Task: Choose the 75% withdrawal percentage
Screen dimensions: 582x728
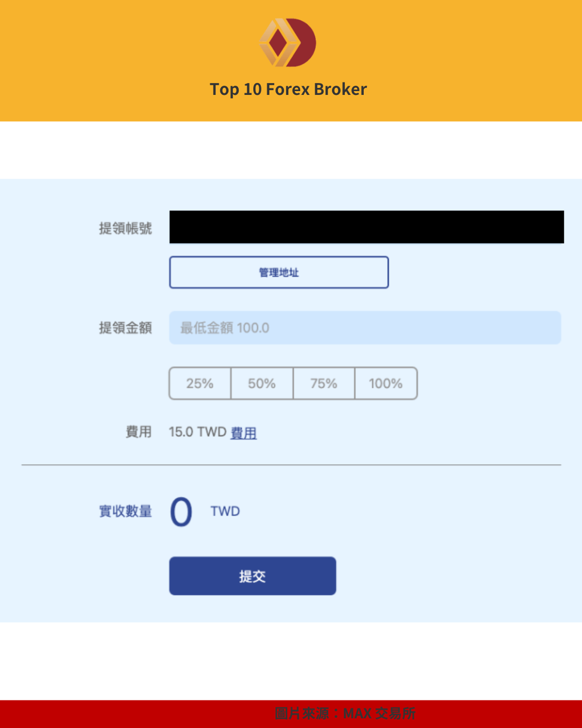Action: pyautogui.click(x=323, y=383)
